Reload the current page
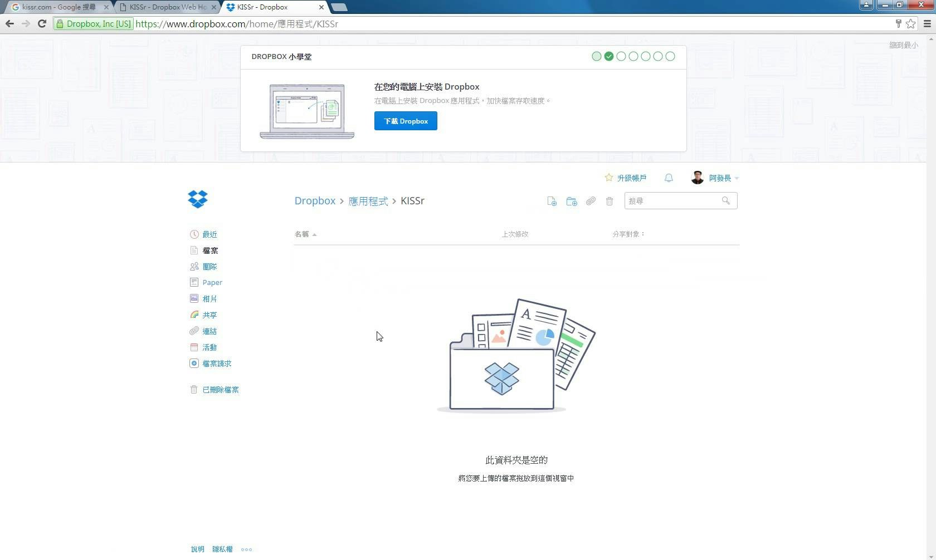Screen dimensions: 936x560 point(42,23)
